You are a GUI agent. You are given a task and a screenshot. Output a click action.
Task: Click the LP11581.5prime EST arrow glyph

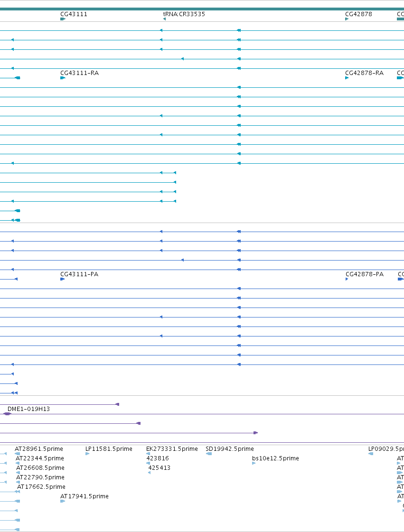point(88,454)
